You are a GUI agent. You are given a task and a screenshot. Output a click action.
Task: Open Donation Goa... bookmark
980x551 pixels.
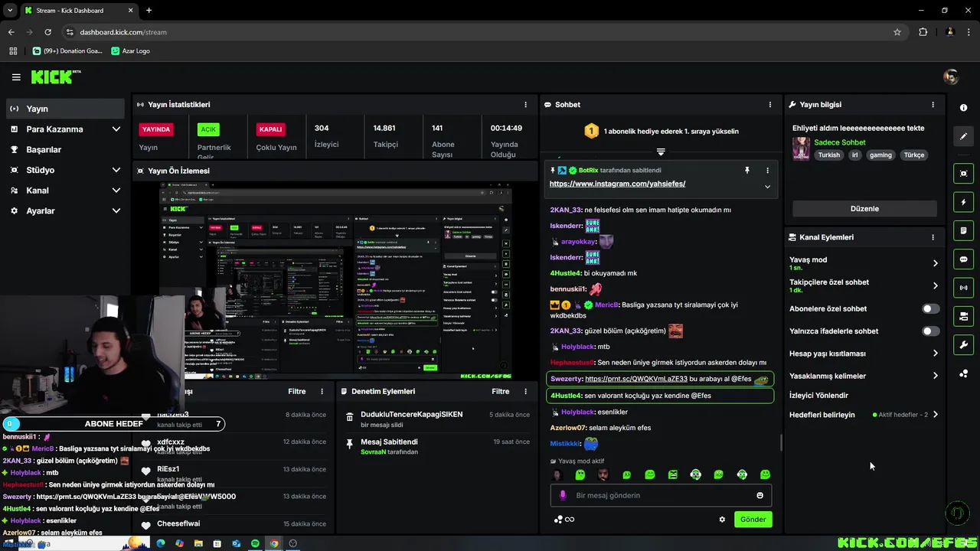(67, 51)
